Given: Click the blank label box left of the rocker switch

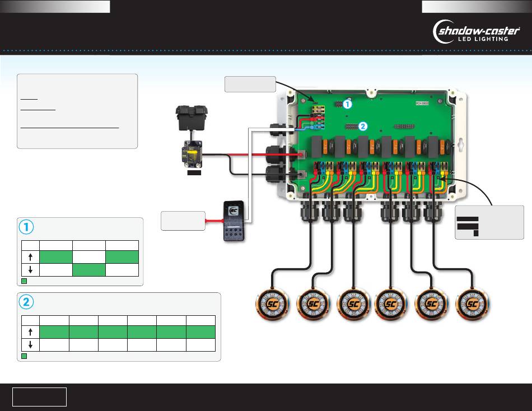Looking at the screenshot, I should [183, 221].
